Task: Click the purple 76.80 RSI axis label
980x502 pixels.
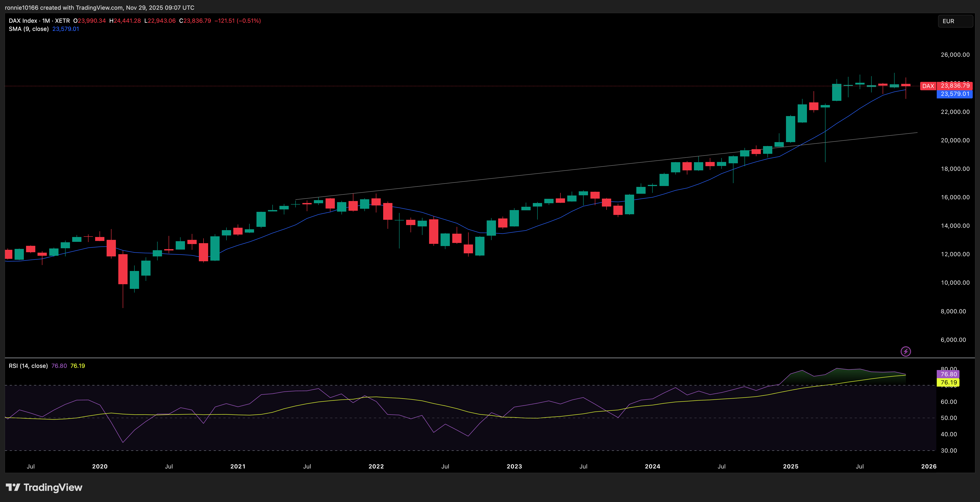Action: tap(948, 374)
